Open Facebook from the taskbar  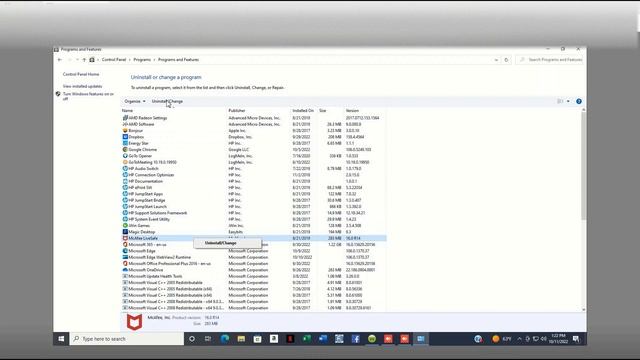pyautogui.click(x=356, y=339)
